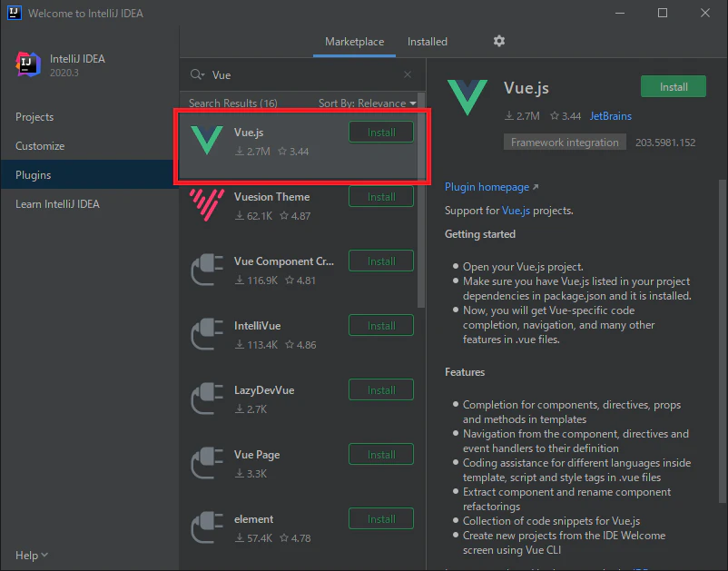Install Vue.js from the results list
This screenshot has height=571, width=728.
(381, 133)
